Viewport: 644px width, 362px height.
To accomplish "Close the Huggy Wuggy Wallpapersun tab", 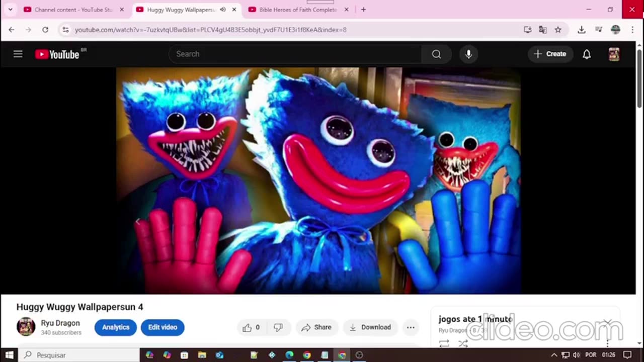I will (x=234, y=10).
